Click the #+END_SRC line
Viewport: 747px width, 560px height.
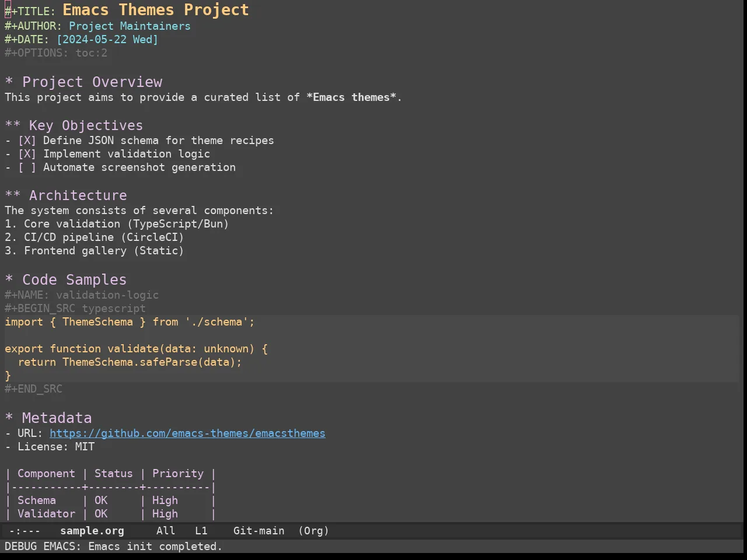click(33, 389)
